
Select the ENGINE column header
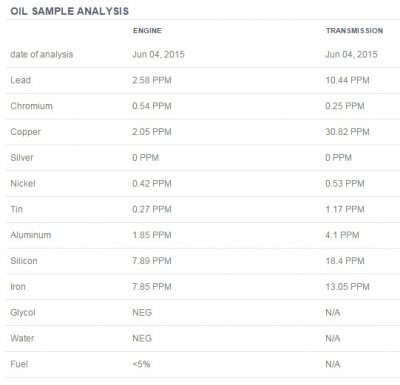[x=147, y=31]
